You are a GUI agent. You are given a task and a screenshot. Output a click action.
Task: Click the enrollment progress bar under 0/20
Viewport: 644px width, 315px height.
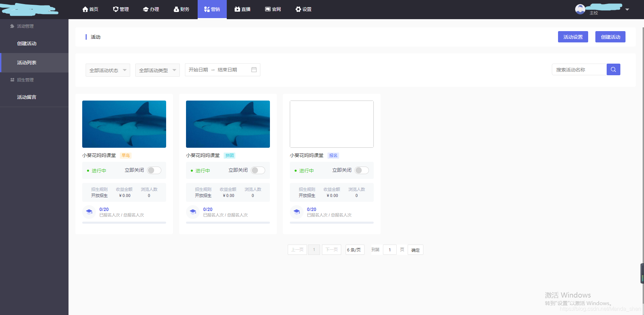pos(124,222)
